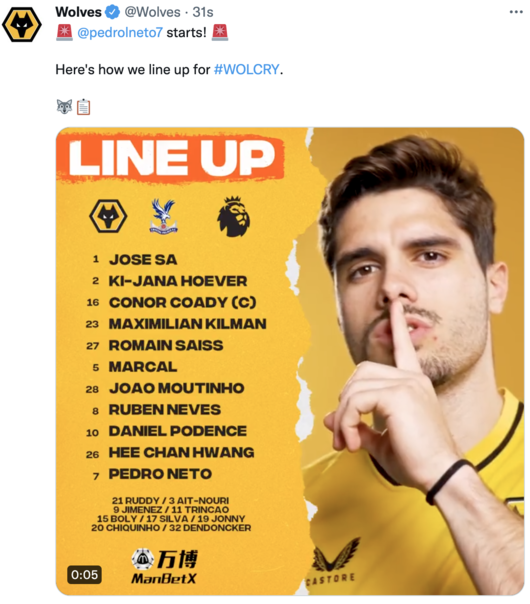Click the 31s tweet timestamp

click(203, 12)
